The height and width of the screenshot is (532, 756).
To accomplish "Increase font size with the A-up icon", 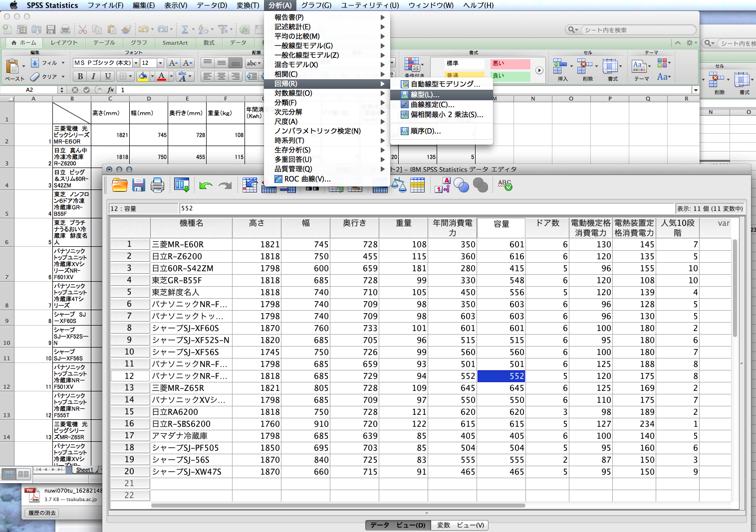I will pos(173,63).
